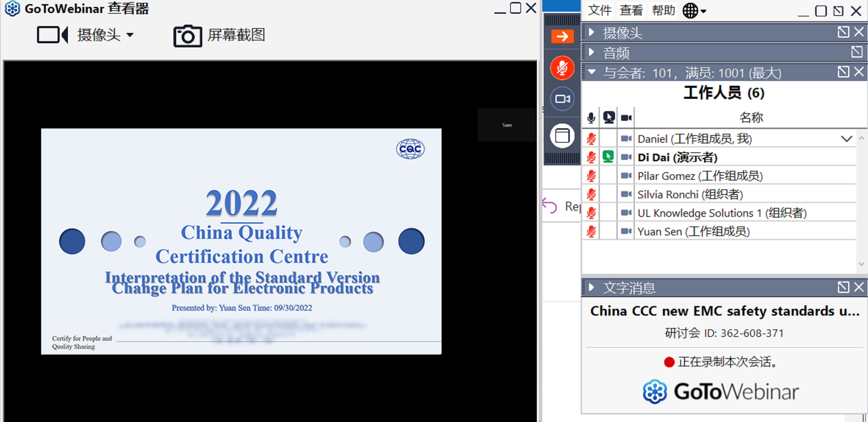Click Silvia Ronchi's webcam icon
The width and height of the screenshot is (868, 422).
[626, 194]
